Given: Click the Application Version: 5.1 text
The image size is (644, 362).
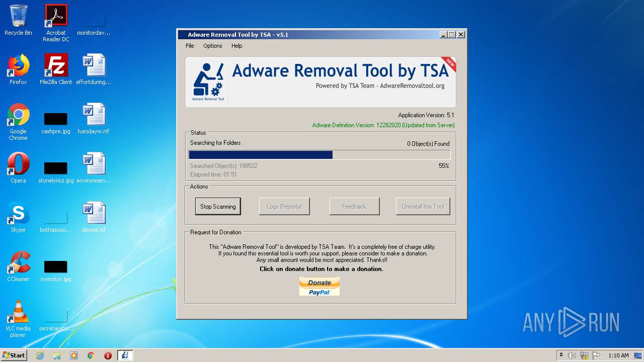Looking at the screenshot, I should coord(426,115).
